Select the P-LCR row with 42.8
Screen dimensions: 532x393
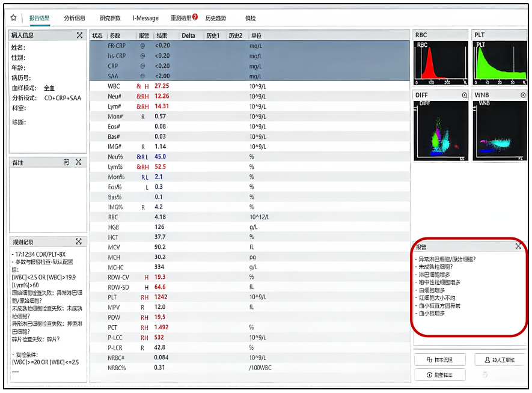(x=249, y=347)
